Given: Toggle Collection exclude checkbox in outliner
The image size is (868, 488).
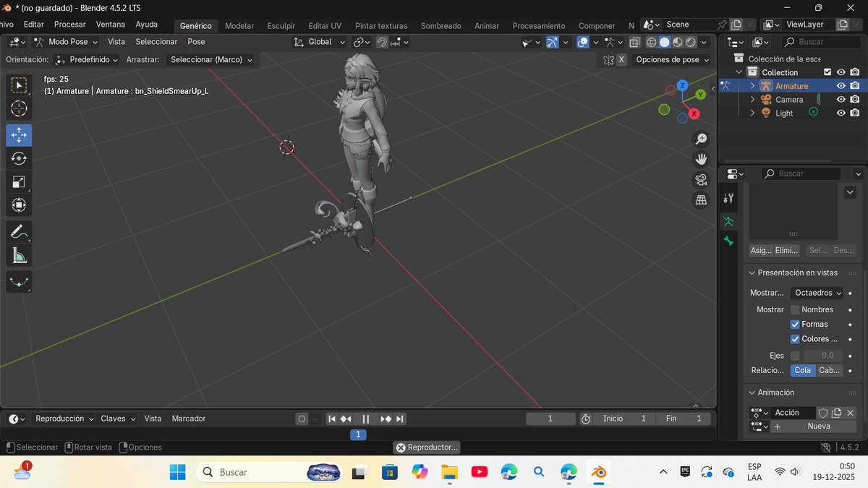Looking at the screenshot, I should click(x=827, y=72).
